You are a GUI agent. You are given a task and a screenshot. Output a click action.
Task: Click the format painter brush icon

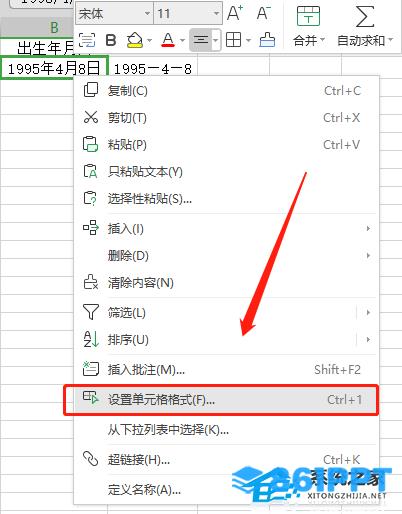point(267,40)
